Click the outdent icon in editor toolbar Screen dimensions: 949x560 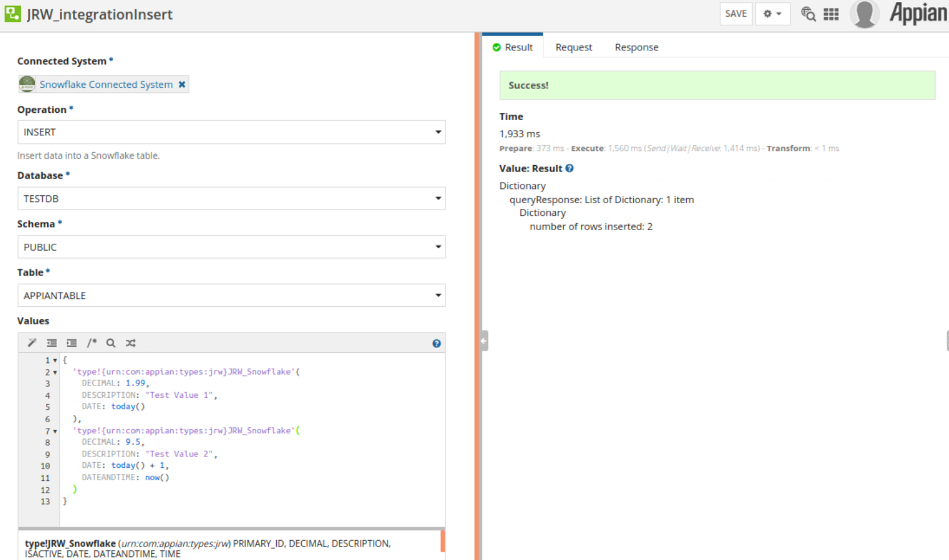pyautogui.click(x=52, y=343)
